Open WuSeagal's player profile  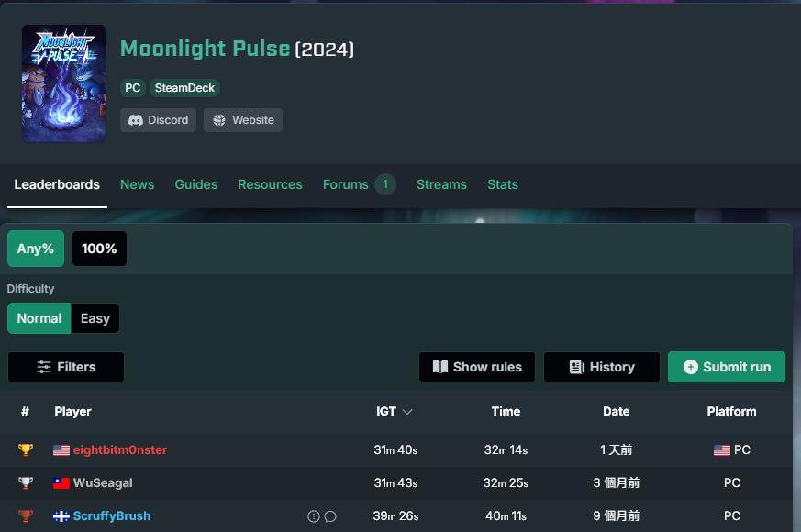103,483
